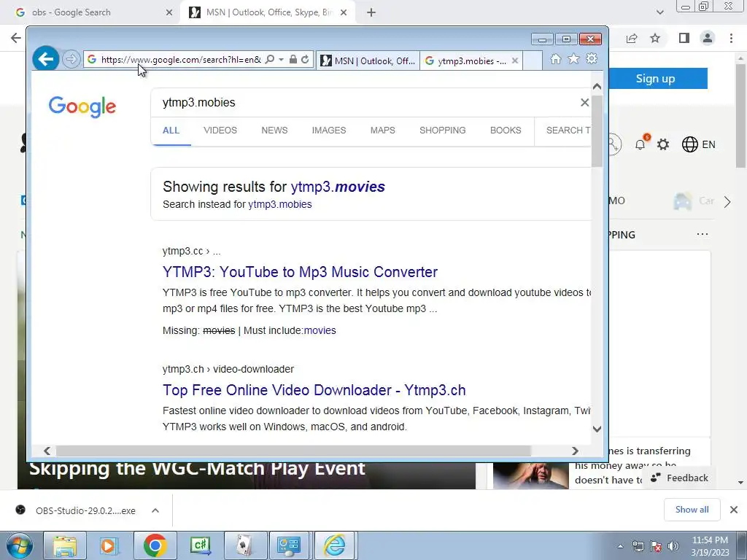Click the IE horizontal scrollbar left arrow
This screenshot has width=747, height=560.
pyautogui.click(x=47, y=451)
